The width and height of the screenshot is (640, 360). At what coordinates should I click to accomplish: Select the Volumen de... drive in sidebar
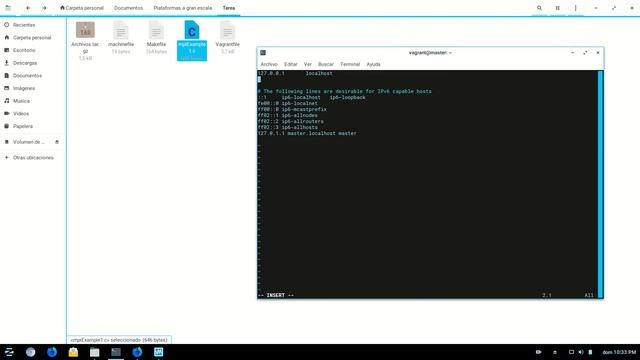pos(29,142)
